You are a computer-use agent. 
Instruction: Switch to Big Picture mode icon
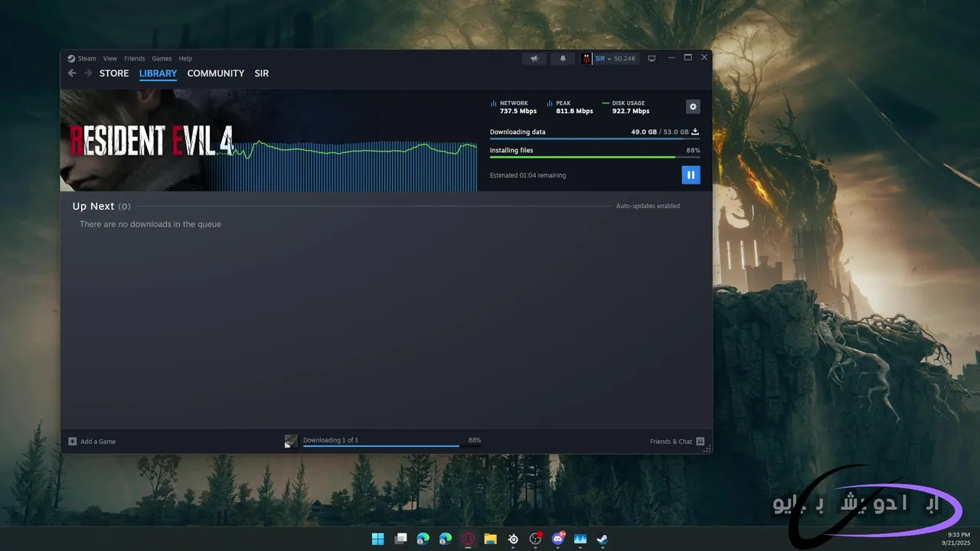[652, 58]
